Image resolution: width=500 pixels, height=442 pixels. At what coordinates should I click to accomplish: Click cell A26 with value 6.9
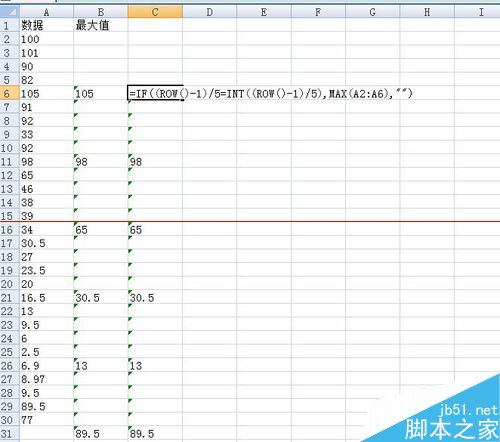47,365
